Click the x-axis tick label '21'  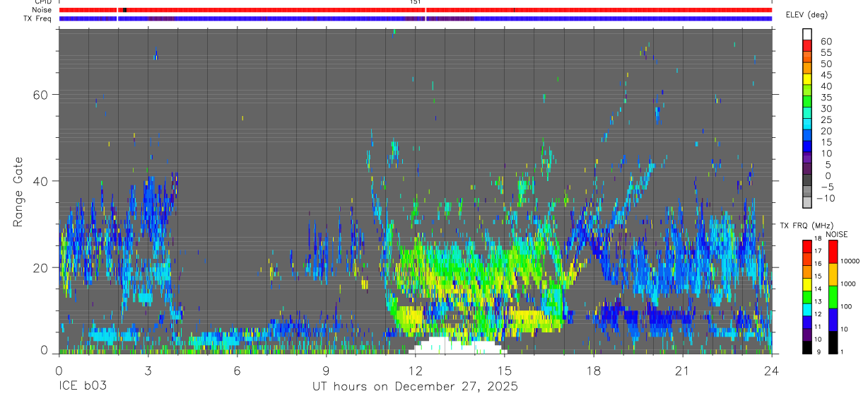[683, 371]
